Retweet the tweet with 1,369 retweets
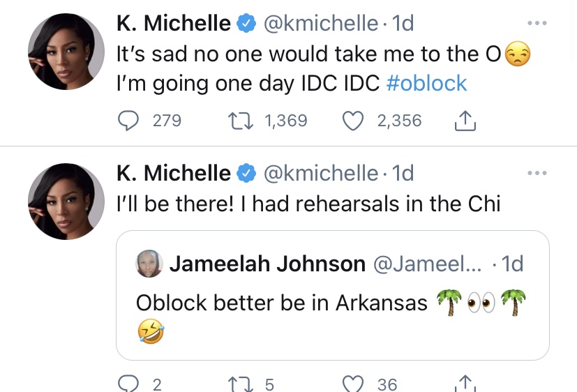This screenshot has height=392, width=577. pyautogui.click(x=241, y=121)
